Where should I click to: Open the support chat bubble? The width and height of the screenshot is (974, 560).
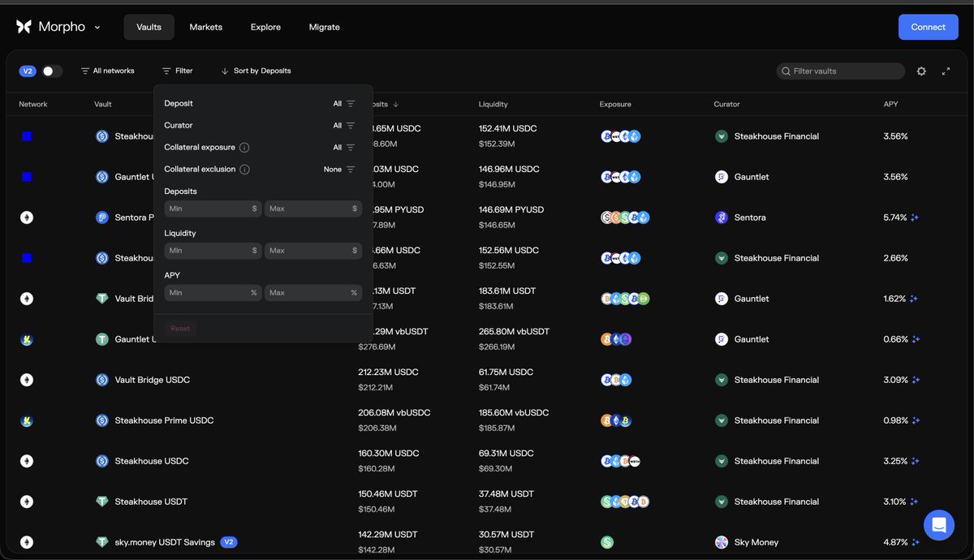938,525
